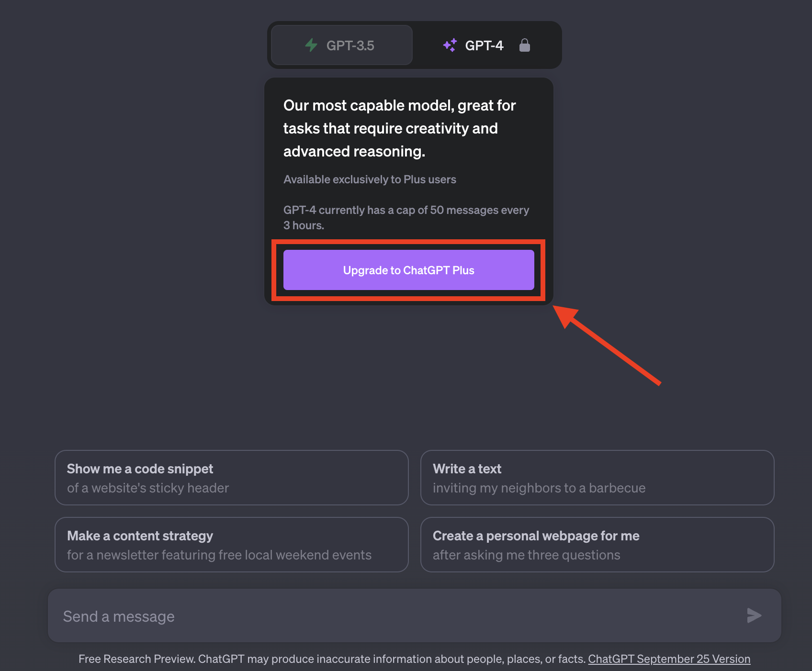Choose the 'Write a text' barbecue suggestion
Viewport: 812px width, 671px height.
(x=597, y=478)
